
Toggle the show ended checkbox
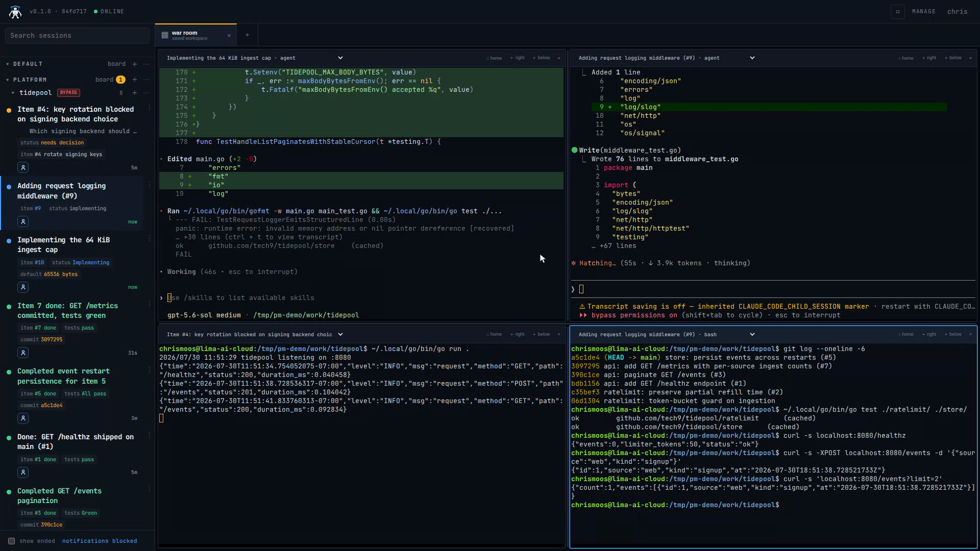point(11,541)
